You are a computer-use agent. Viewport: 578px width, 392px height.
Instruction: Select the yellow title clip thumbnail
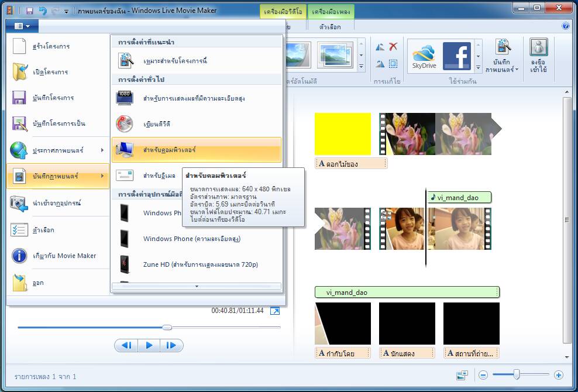pos(343,134)
